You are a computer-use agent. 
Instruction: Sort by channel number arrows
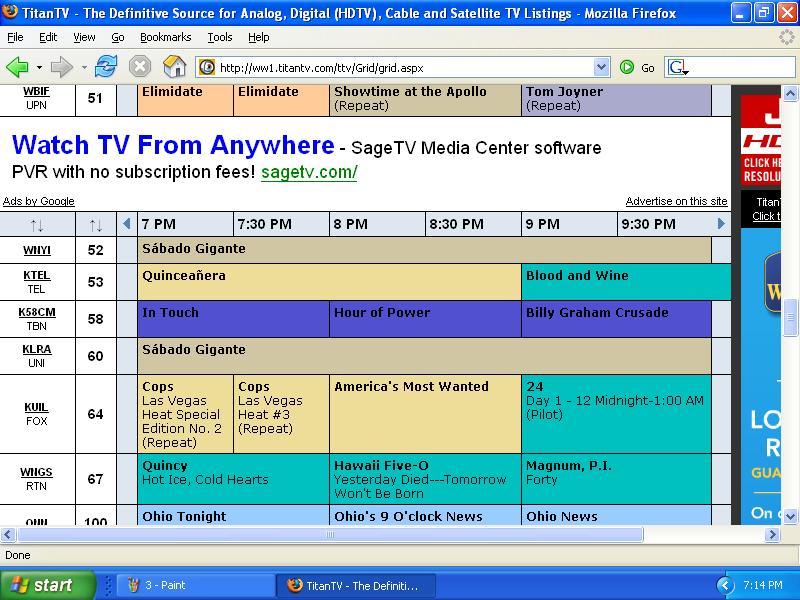click(95, 225)
